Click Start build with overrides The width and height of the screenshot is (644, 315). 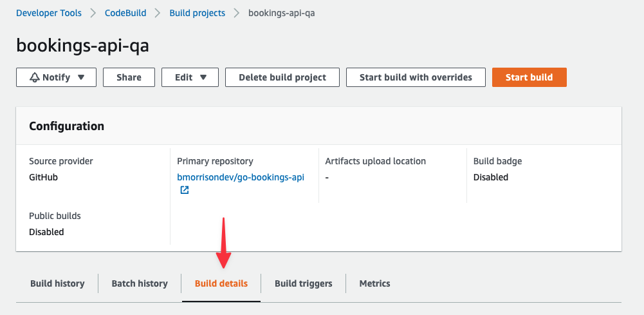coord(416,77)
